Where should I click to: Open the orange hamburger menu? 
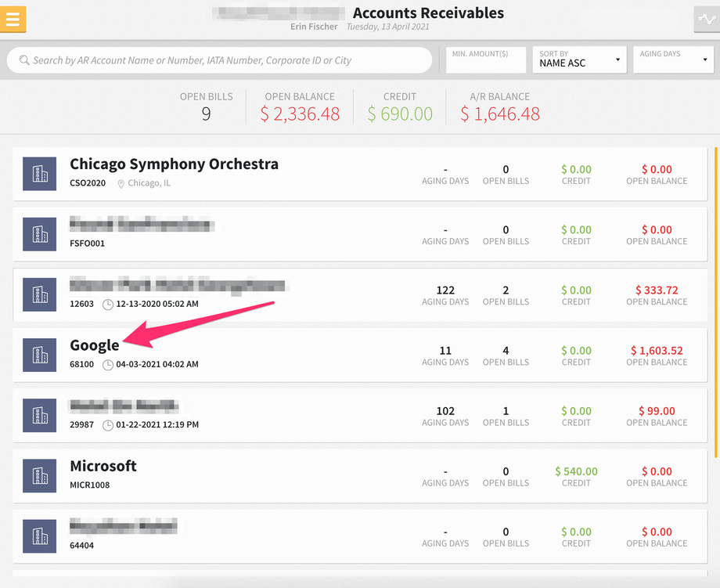click(13, 20)
